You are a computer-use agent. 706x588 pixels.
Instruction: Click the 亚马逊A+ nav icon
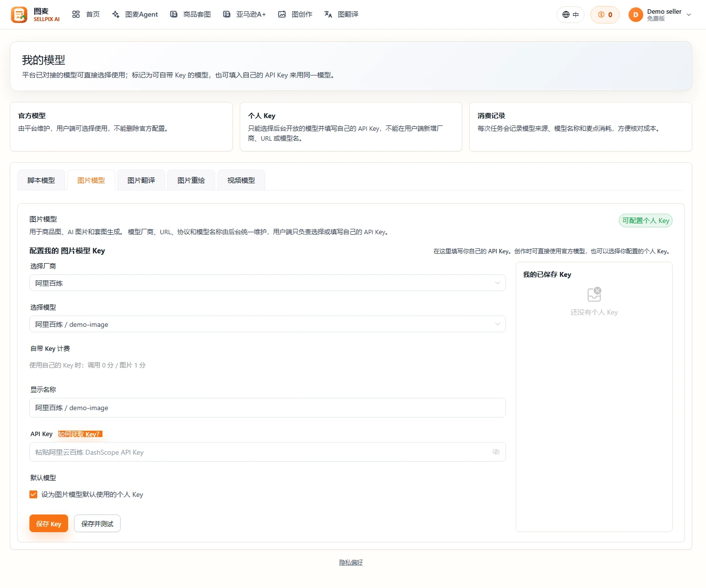coord(227,15)
